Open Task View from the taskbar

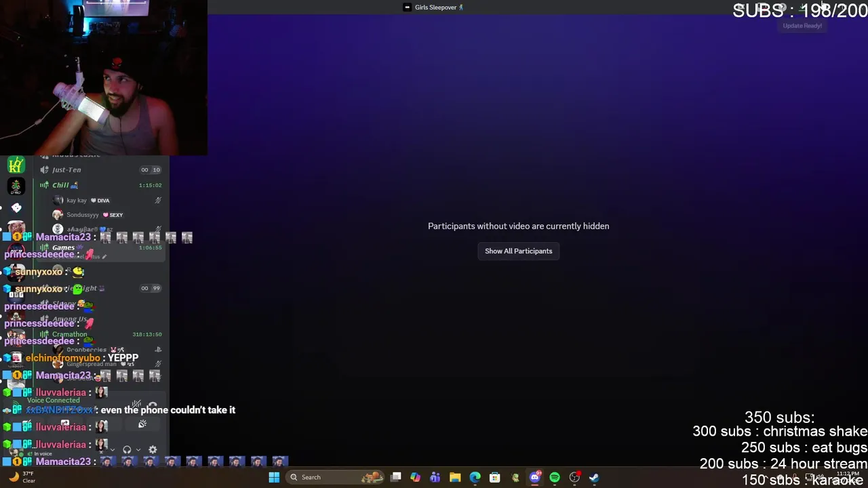pyautogui.click(x=396, y=477)
